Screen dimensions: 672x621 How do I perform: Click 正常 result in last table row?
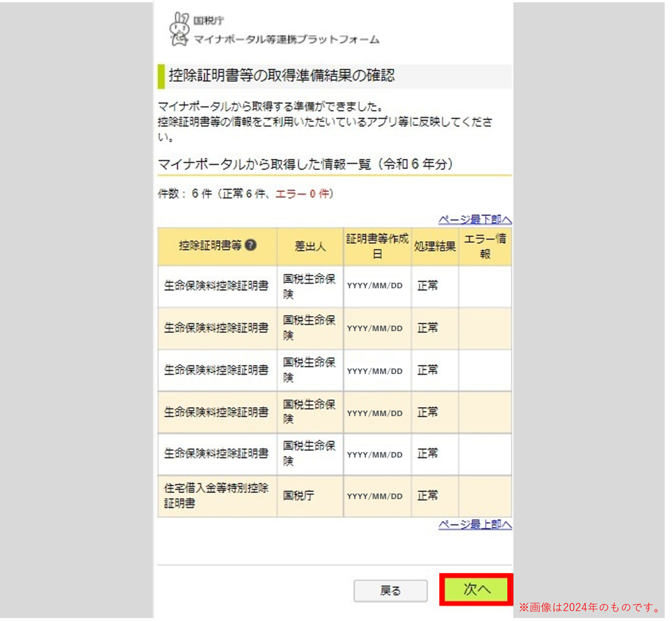click(x=428, y=495)
